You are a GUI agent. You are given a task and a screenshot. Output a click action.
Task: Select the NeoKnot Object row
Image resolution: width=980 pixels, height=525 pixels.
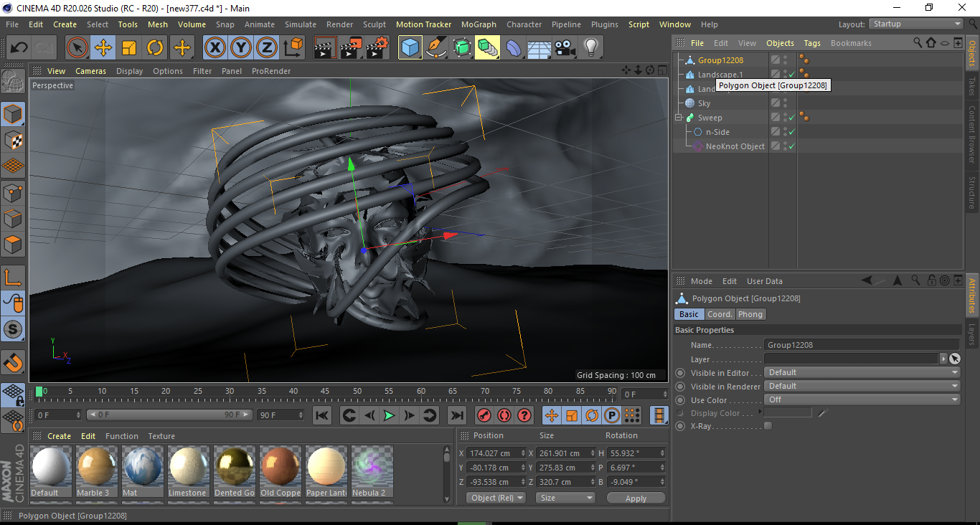pos(735,146)
